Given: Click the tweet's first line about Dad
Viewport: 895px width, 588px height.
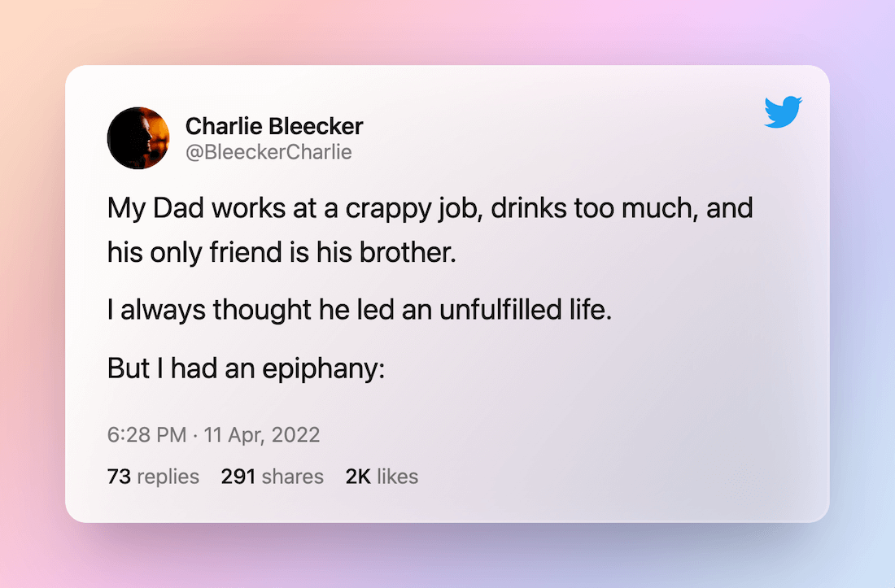Looking at the screenshot, I should pos(430,208).
